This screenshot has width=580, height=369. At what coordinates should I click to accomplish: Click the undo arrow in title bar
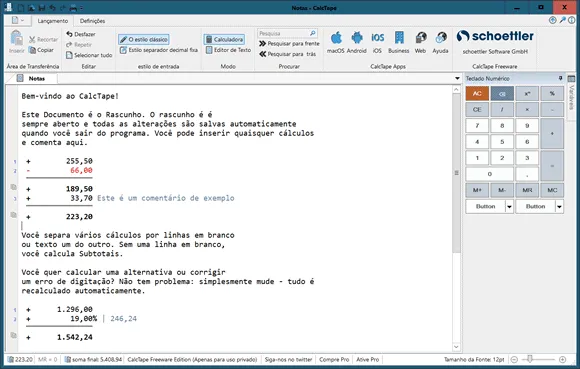point(52,7)
